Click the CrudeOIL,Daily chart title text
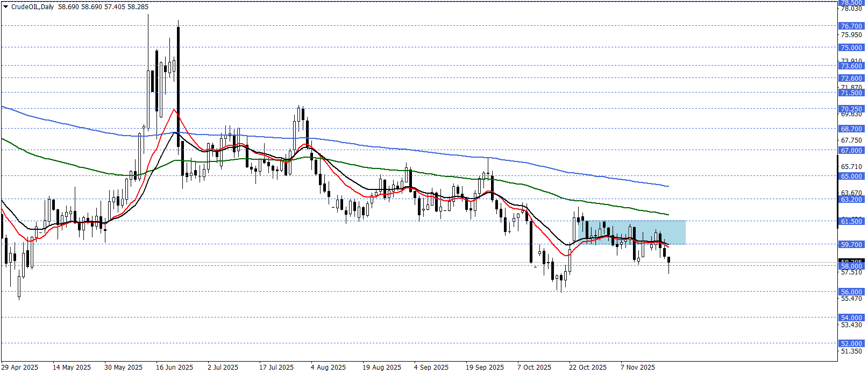Viewport: 868px width, 374px height. pyautogui.click(x=32, y=7)
